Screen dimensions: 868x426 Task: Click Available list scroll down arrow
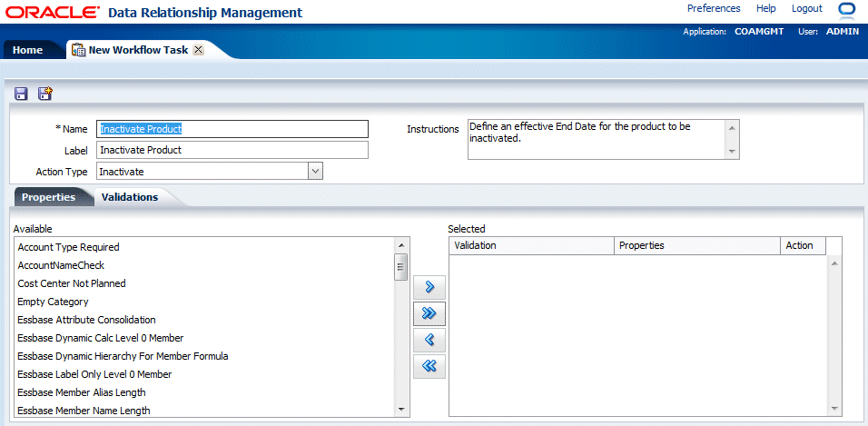(401, 410)
